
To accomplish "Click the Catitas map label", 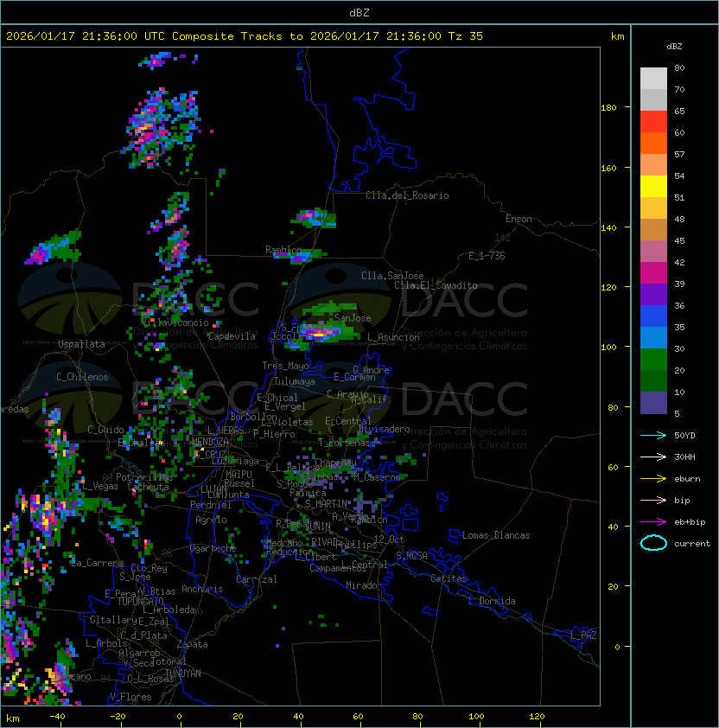I will click(449, 578).
